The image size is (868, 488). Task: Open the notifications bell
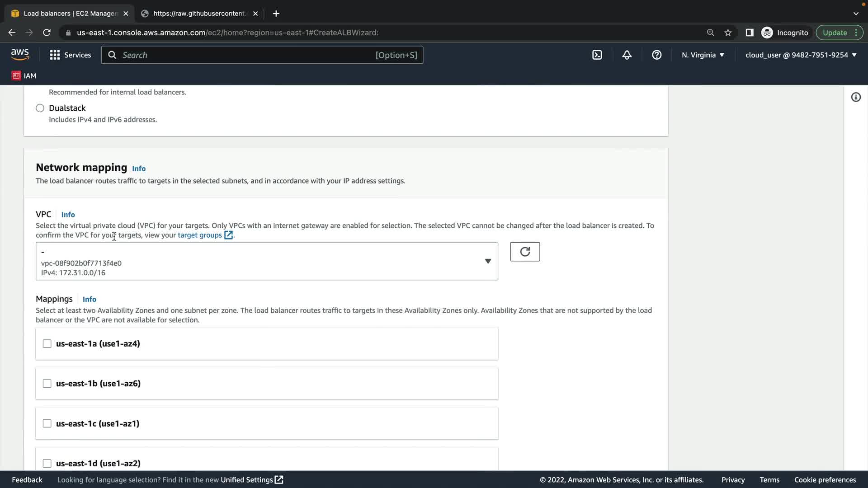(x=627, y=55)
